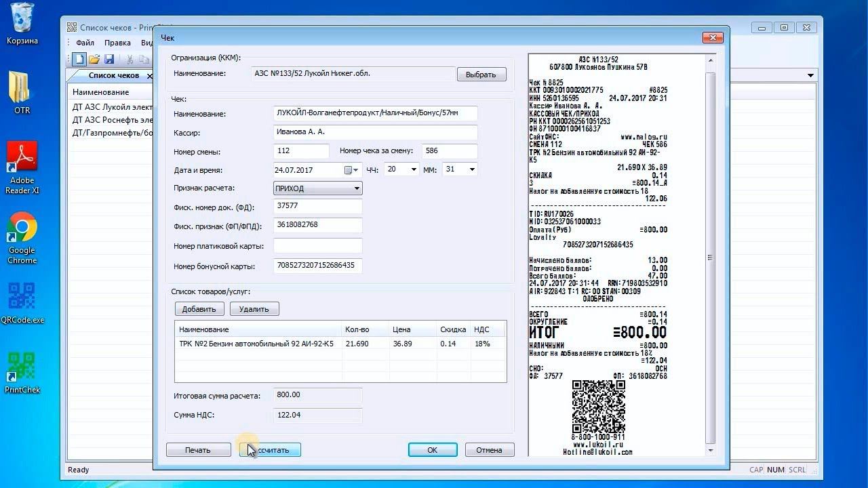Click the Фиск. признак field
The height and width of the screenshot is (488, 868).
317,225
